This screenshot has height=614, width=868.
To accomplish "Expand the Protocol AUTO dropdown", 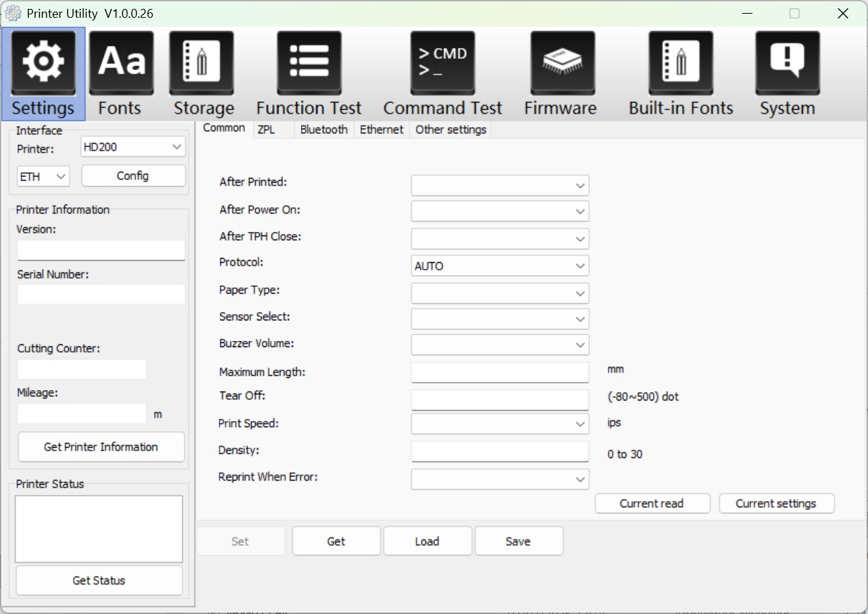I will pyautogui.click(x=499, y=266).
